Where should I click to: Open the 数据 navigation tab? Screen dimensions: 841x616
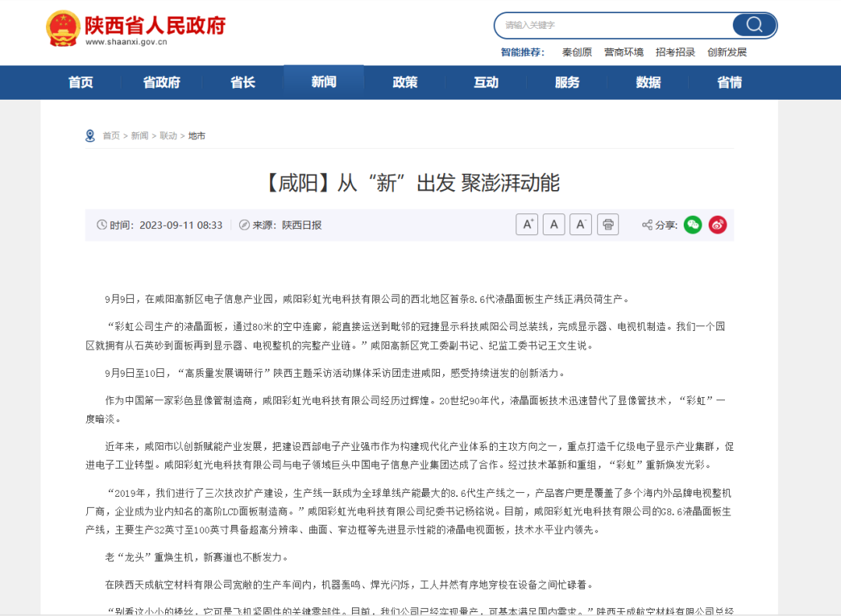(x=648, y=83)
